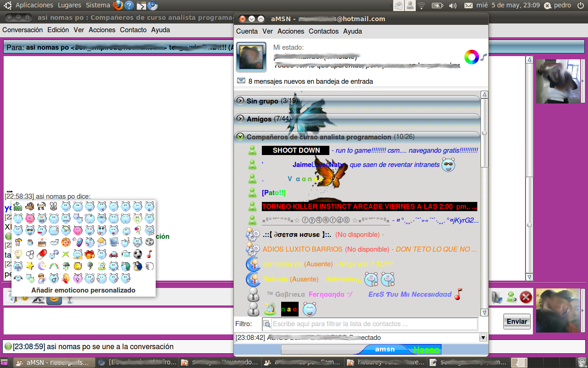Insert the wilted rose emoticon
Screen dimensions: 588x368
[x=137, y=230]
